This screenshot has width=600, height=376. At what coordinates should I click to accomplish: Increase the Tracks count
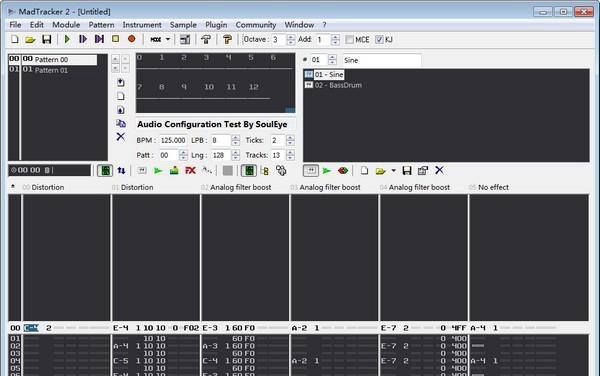tap(290, 153)
